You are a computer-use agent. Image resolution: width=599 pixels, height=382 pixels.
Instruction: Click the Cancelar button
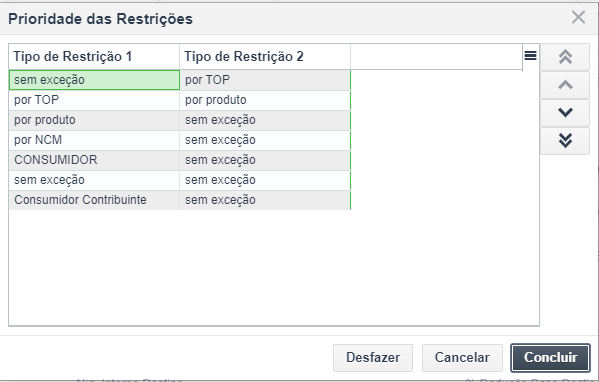(462, 358)
